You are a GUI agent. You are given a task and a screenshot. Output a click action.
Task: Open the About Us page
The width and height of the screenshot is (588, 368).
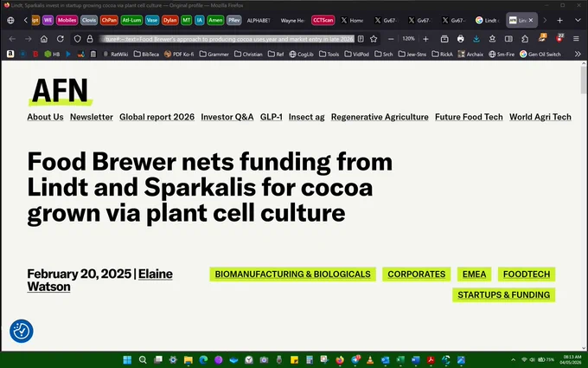click(x=45, y=117)
